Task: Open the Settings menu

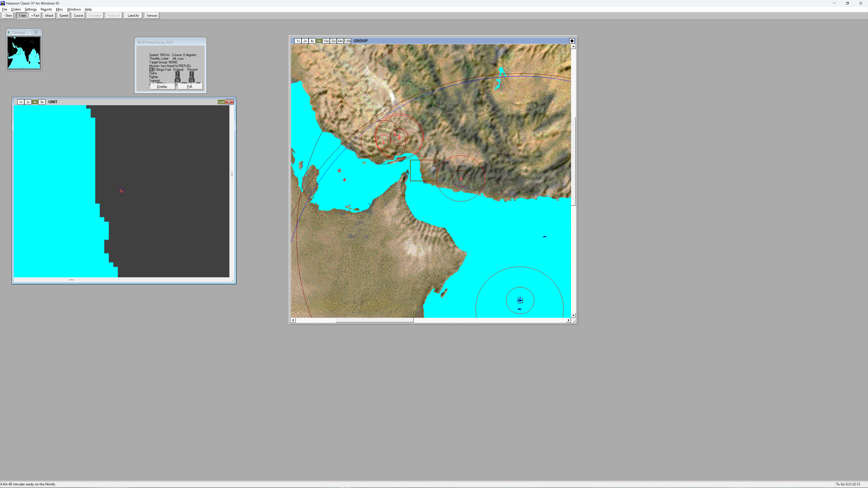Action: coord(30,9)
